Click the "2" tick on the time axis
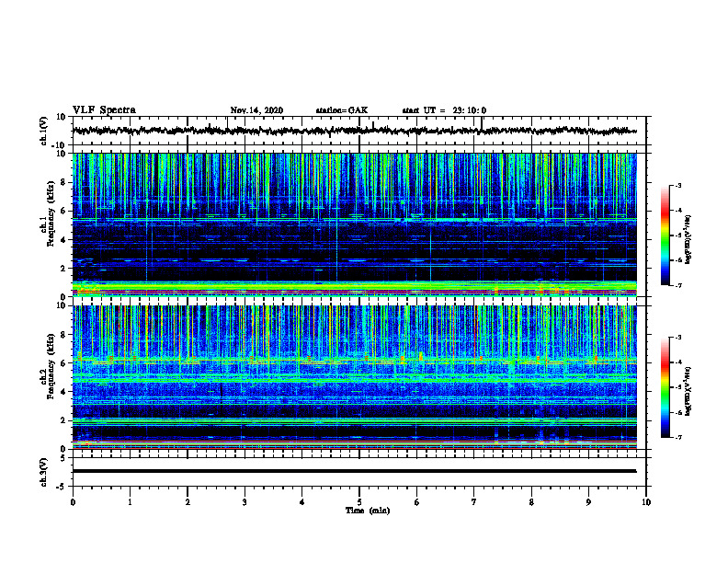 click(188, 502)
